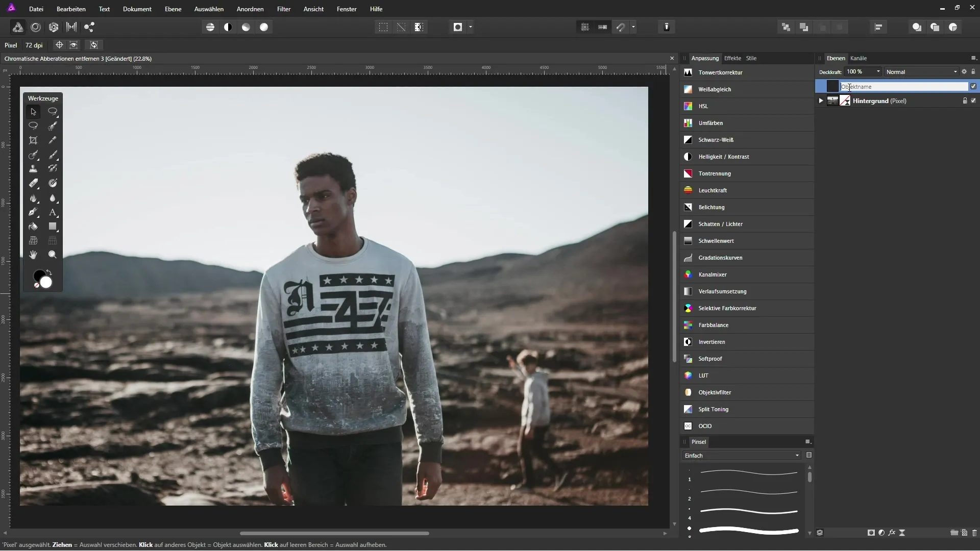Open blend options gear in Layers
Screen dimensions: 980x551
[964, 72]
